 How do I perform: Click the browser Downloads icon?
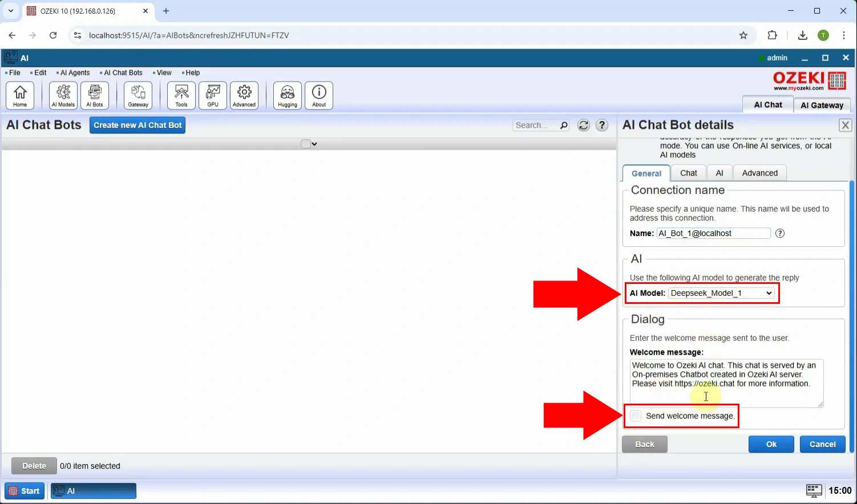(802, 35)
